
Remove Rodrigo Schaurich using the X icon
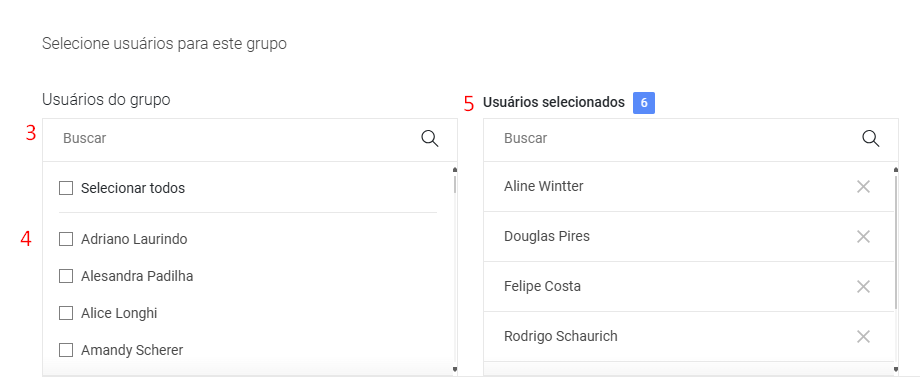click(x=863, y=337)
